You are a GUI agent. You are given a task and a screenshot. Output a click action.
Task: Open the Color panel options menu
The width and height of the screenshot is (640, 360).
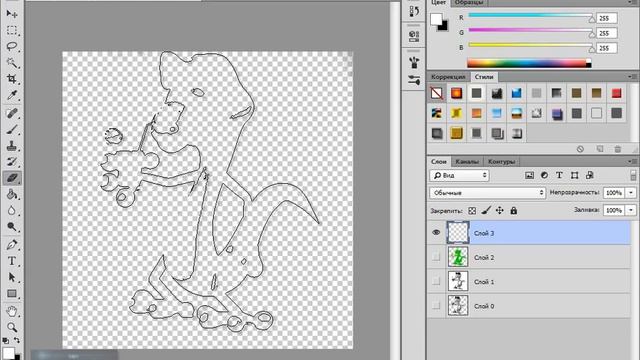(632, 2)
